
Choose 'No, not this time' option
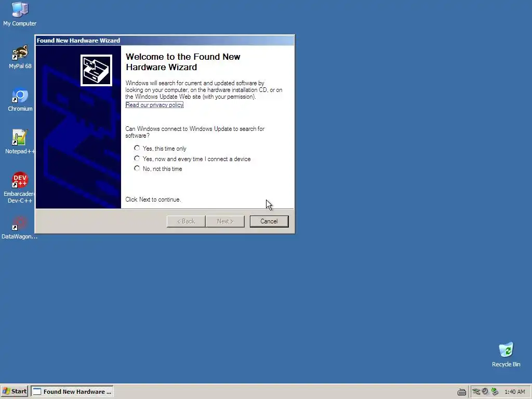click(158, 169)
